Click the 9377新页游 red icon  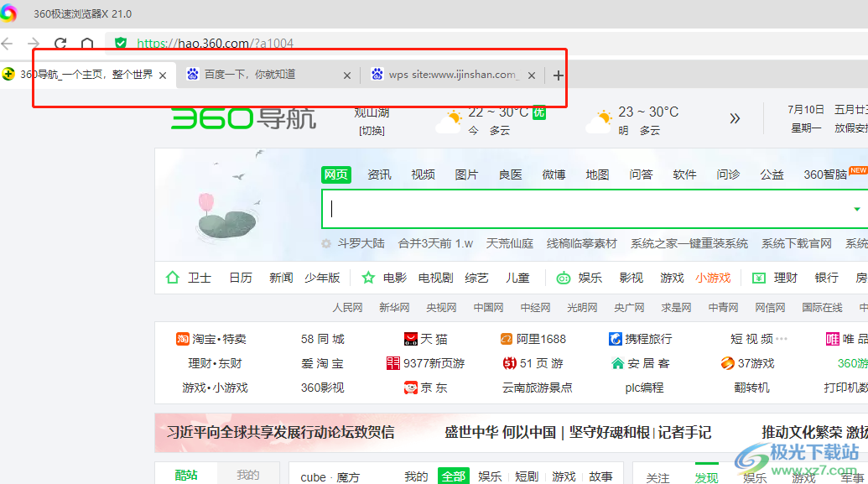coord(393,363)
